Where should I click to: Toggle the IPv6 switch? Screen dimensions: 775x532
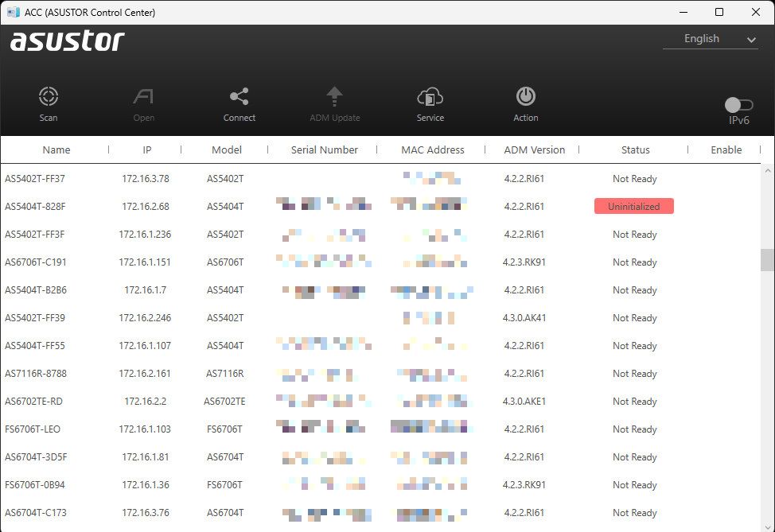coord(739,105)
